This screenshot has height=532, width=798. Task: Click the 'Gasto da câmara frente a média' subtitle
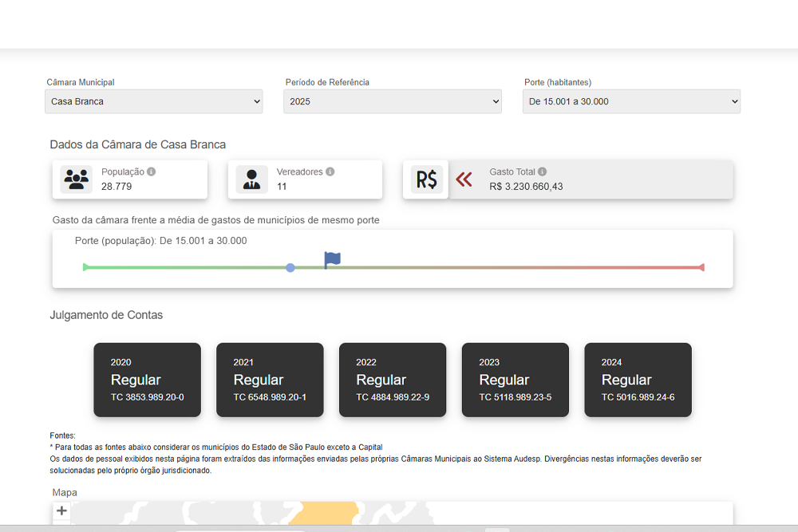tap(215, 220)
